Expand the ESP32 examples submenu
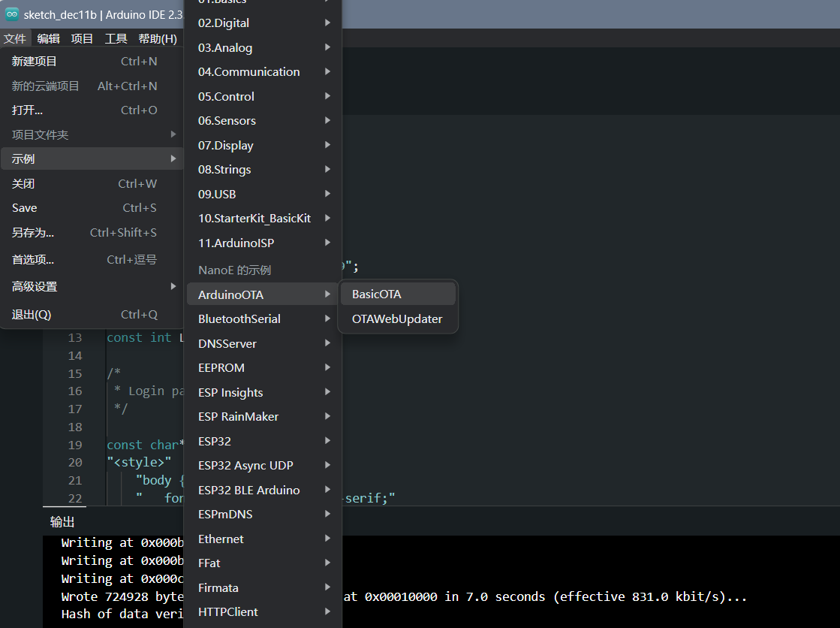Viewport: 840px width, 628px height. pyautogui.click(x=263, y=441)
